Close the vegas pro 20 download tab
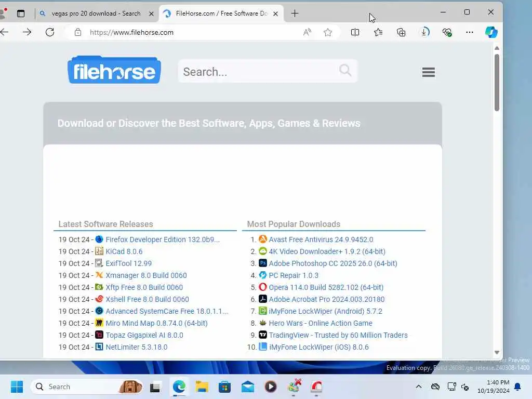 tap(151, 14)
